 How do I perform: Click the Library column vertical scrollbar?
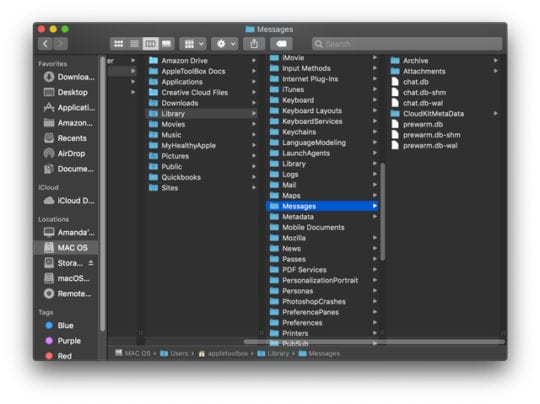click(x=383, y=212)
